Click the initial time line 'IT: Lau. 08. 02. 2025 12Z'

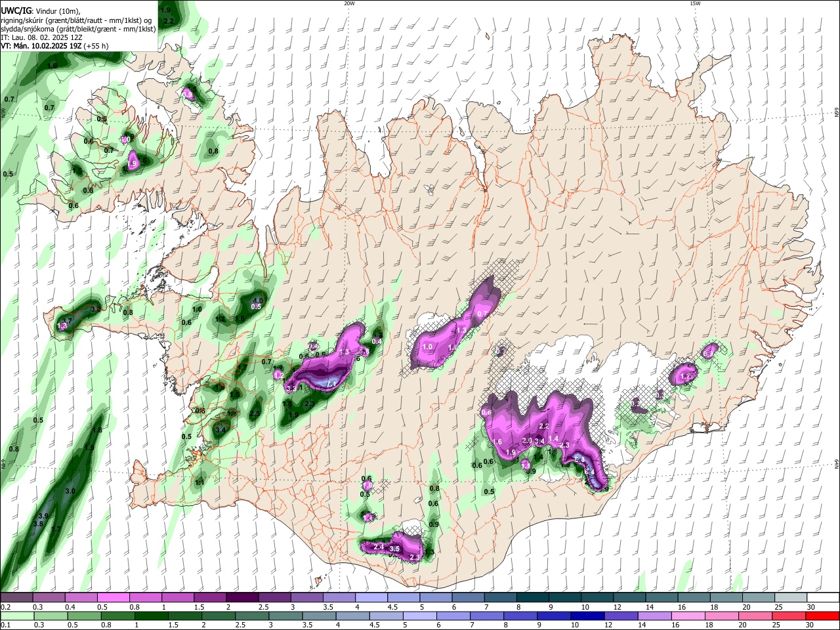point(41,37)
